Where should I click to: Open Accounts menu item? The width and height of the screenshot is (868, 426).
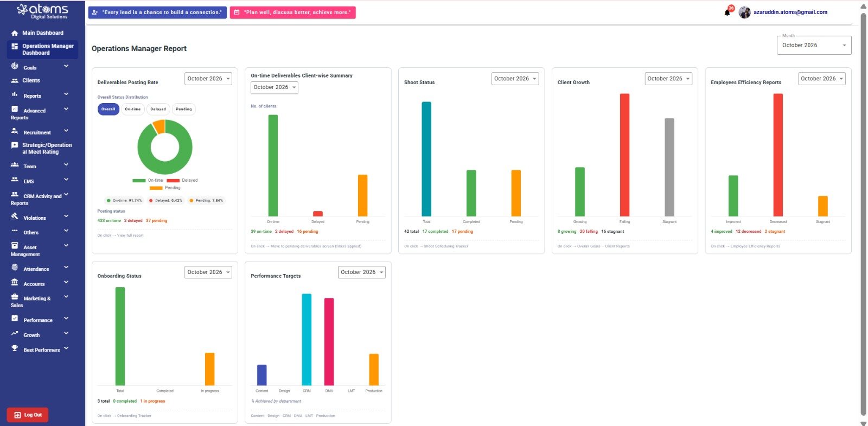pyautogui.click(x=42, y=284)
